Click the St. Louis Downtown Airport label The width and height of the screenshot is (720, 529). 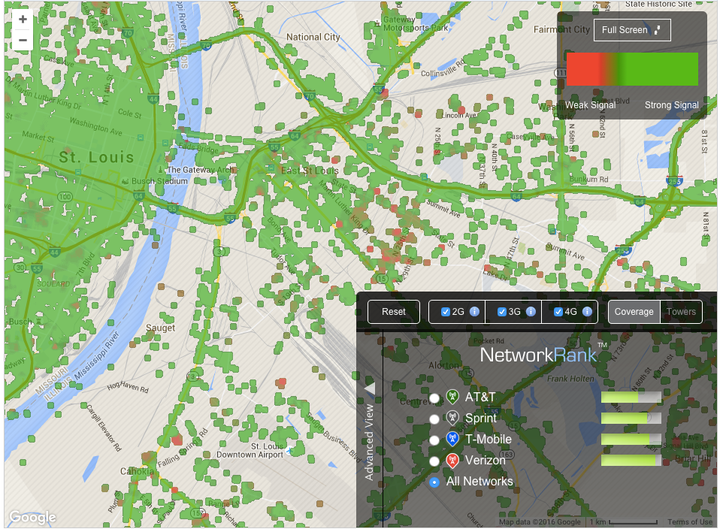click(x=250, y=450)
